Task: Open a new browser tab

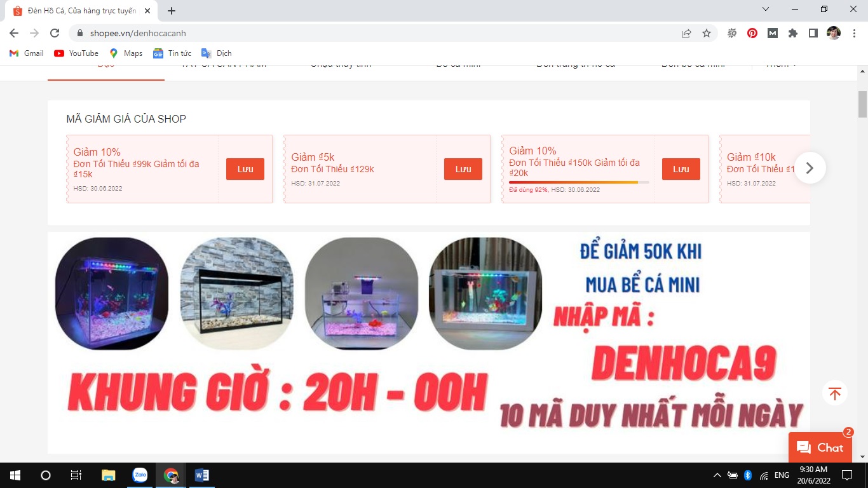Action: click(x=172, y=11)
